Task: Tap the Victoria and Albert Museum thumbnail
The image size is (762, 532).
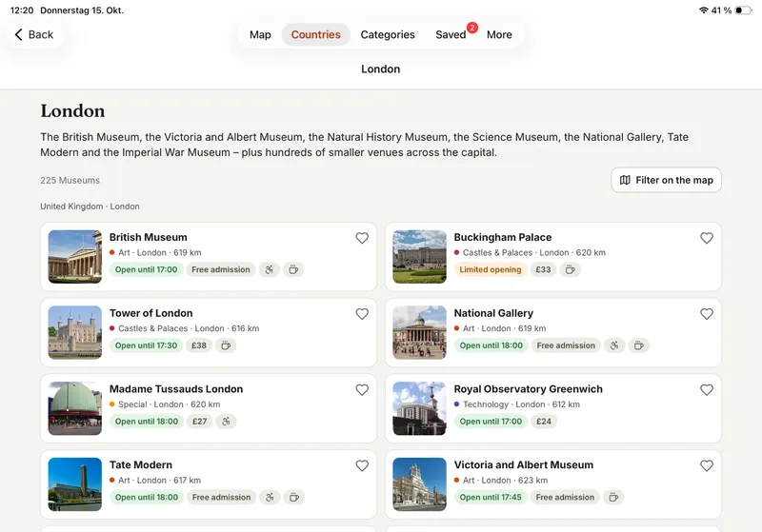Action: [x=419, y=484]
